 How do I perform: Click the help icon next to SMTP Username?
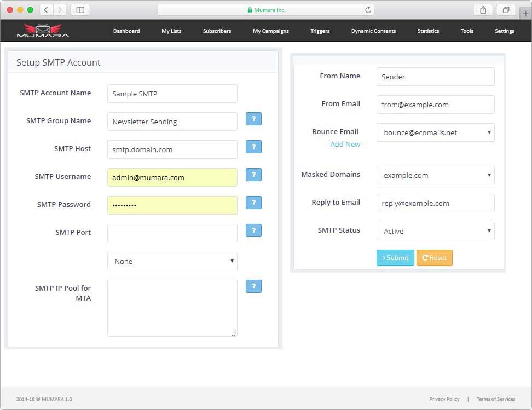click(253, 175)
